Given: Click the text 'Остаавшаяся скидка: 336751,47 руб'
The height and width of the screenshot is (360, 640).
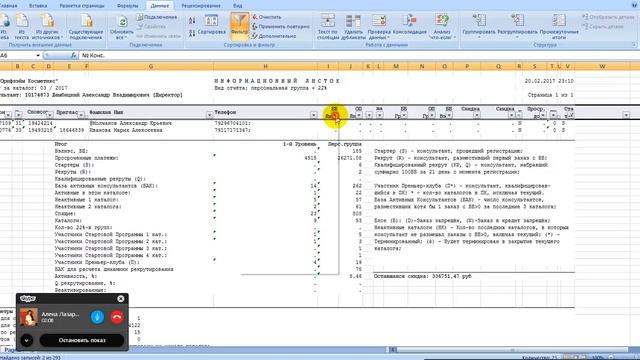Looking at the screenshot, I should pos(422,276).
